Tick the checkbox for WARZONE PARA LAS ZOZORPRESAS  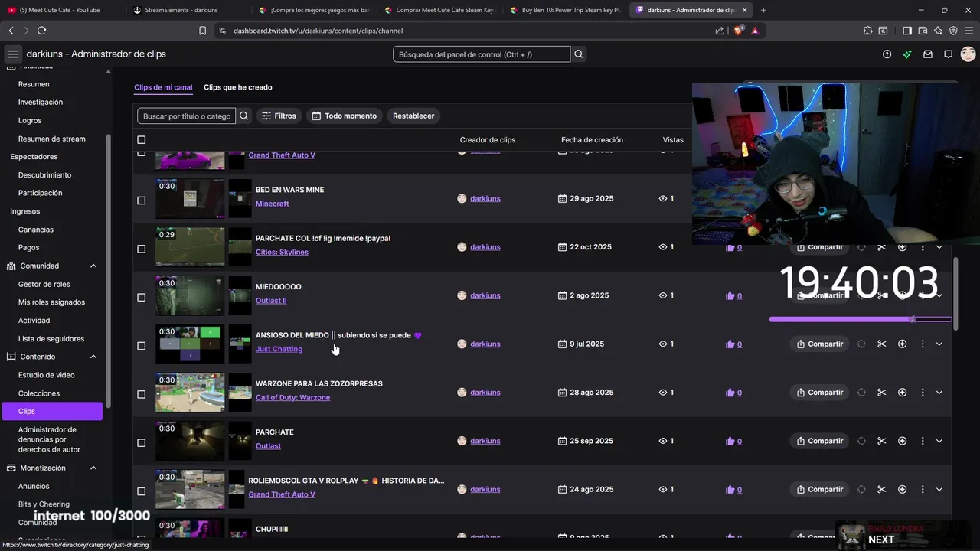coord(141,394)
